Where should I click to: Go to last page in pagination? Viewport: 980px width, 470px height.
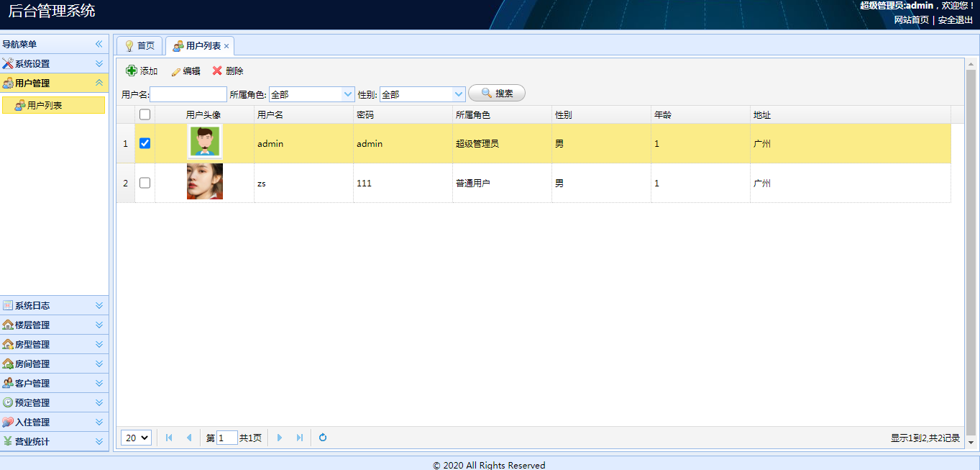(299, 438)
